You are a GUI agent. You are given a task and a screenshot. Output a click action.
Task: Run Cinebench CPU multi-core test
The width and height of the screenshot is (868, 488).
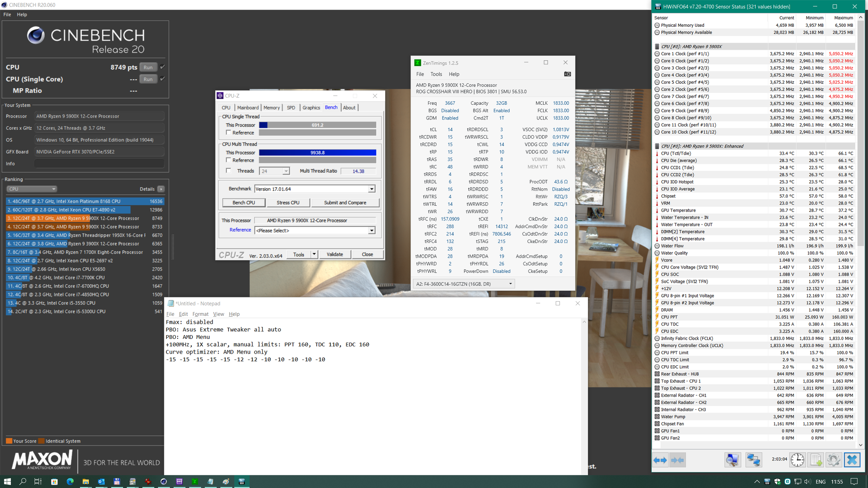(148, 67)
